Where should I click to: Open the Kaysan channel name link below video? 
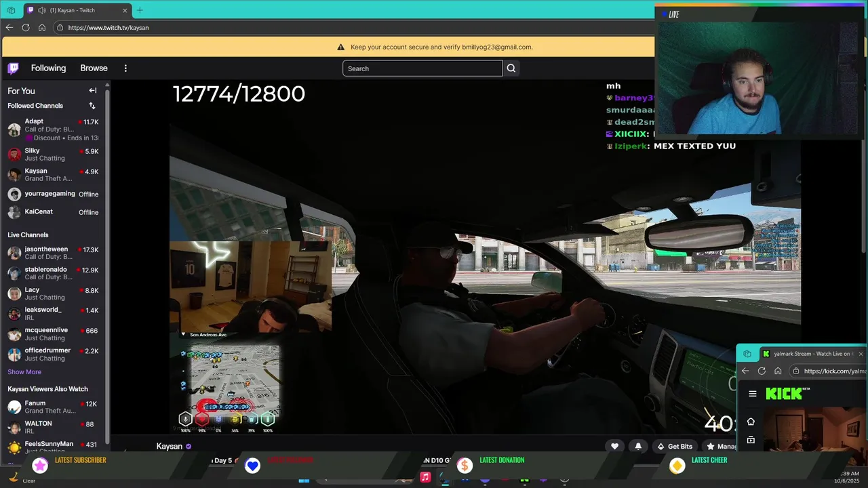pos(170,447)
